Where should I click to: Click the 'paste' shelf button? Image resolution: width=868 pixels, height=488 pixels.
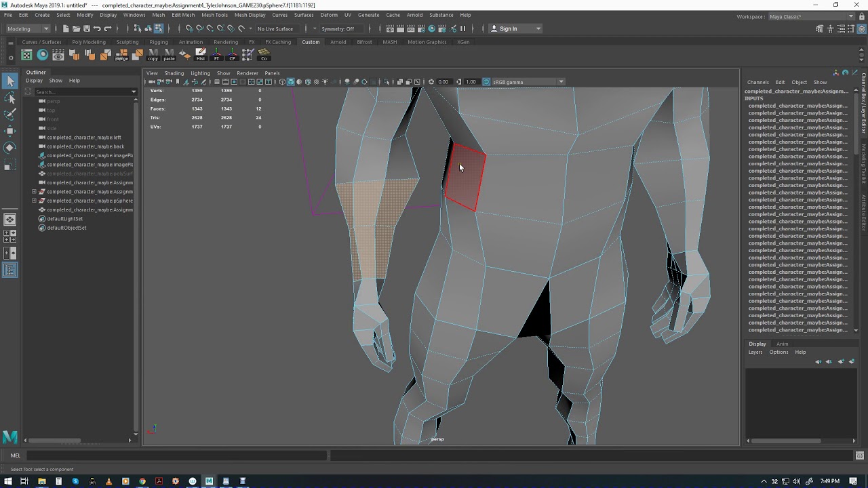[169, 55]
